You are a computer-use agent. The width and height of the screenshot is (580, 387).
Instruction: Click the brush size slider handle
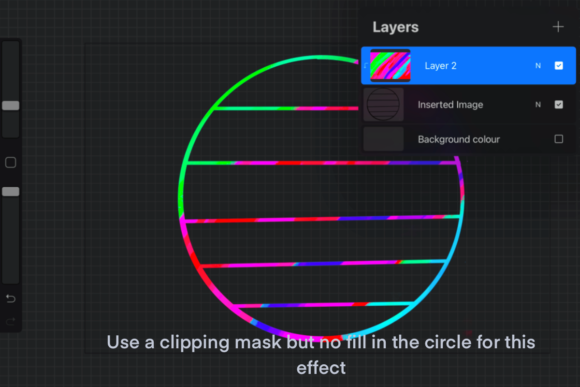point(11,105)
